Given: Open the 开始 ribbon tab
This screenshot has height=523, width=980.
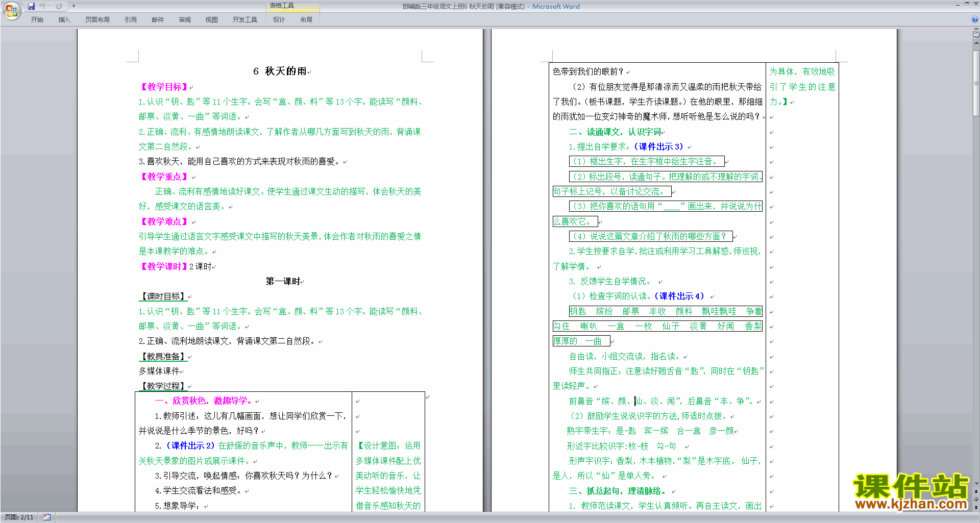Looking at the screenshot, I should pos(37,19).
